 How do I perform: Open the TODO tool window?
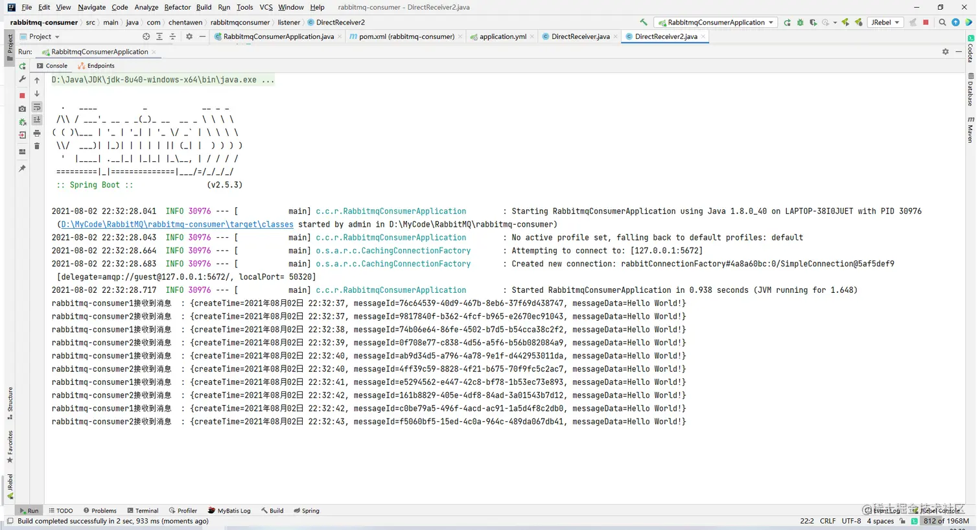(x=60, y=511)
